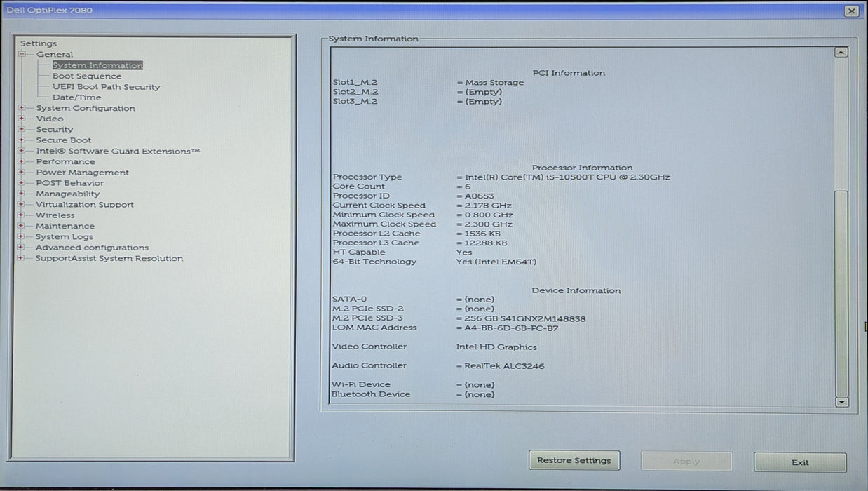
Task: Expand the POST Behavior node
Action: pos(22,183)
